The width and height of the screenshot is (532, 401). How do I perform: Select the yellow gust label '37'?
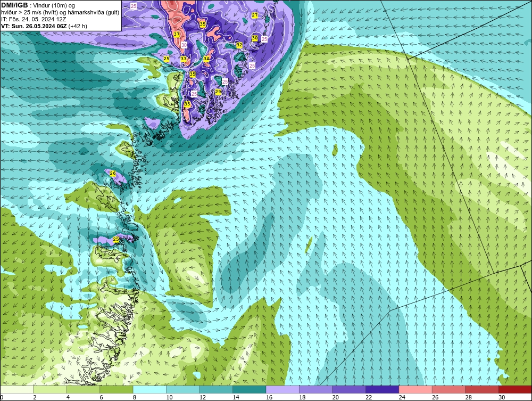[177, 34]
